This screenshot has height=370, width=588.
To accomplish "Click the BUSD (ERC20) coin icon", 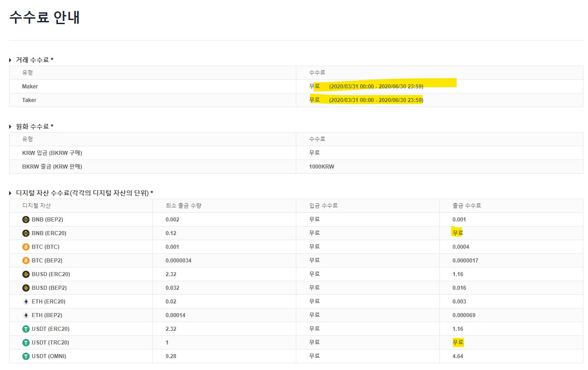I will click(x=26, y=274).
